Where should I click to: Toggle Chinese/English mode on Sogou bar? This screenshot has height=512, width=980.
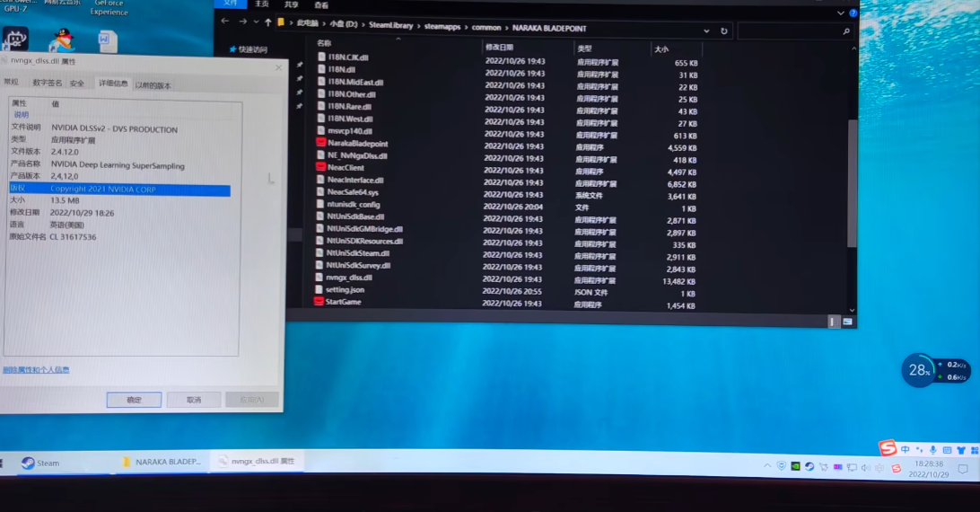pyautogui.click(x=905, y=449)
